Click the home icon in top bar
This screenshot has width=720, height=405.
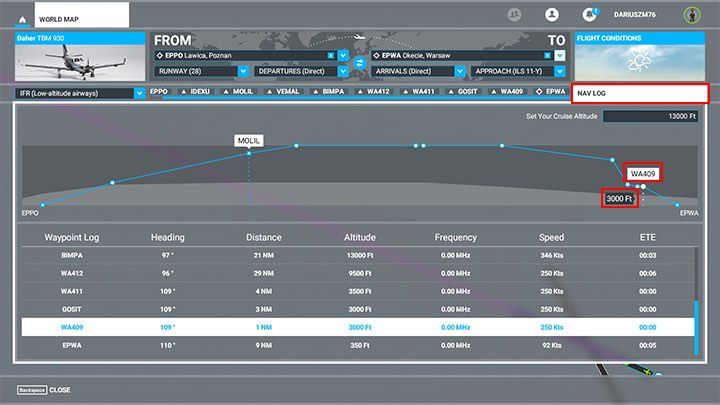(x=22, y=19)
